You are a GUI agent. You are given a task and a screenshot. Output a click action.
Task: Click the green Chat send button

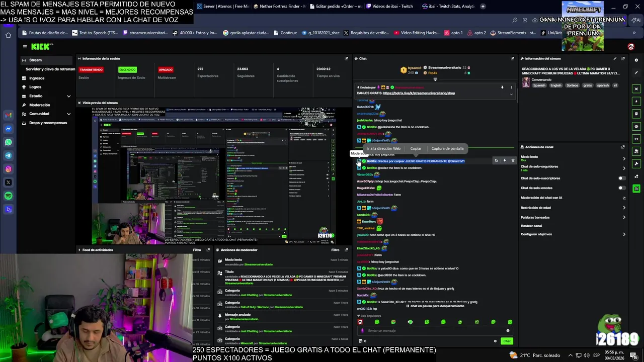[507, 341]
